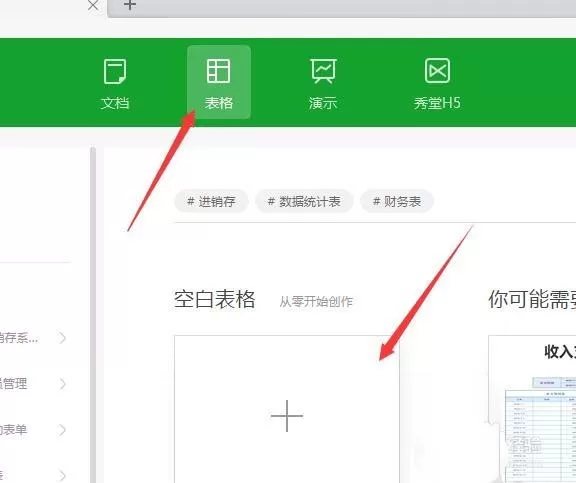Click the 空白表格 heading
Viewport: 576px width, 483px height.
point(215,299)
